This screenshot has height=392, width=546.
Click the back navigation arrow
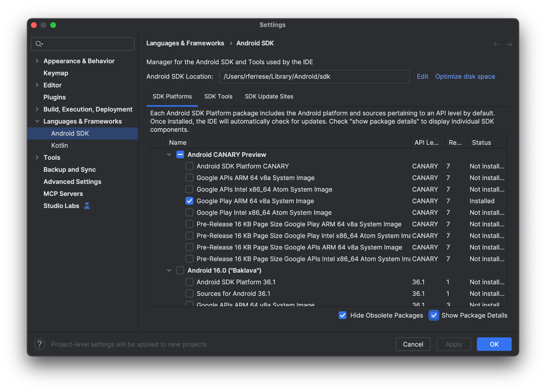[497, 44]
